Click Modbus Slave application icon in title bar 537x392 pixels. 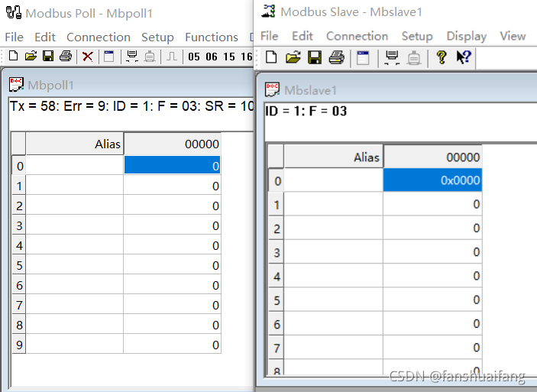click(268, 11)
